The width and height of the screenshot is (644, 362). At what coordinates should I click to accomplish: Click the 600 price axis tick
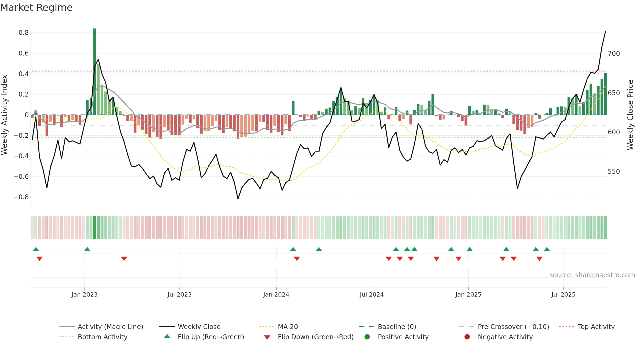[x=614, y=132]
